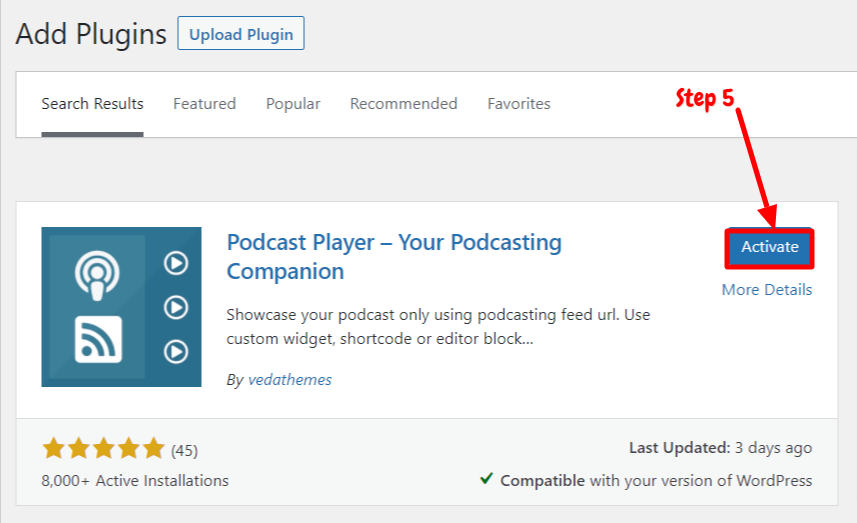Click the plugin description text

tap(438, 327)
